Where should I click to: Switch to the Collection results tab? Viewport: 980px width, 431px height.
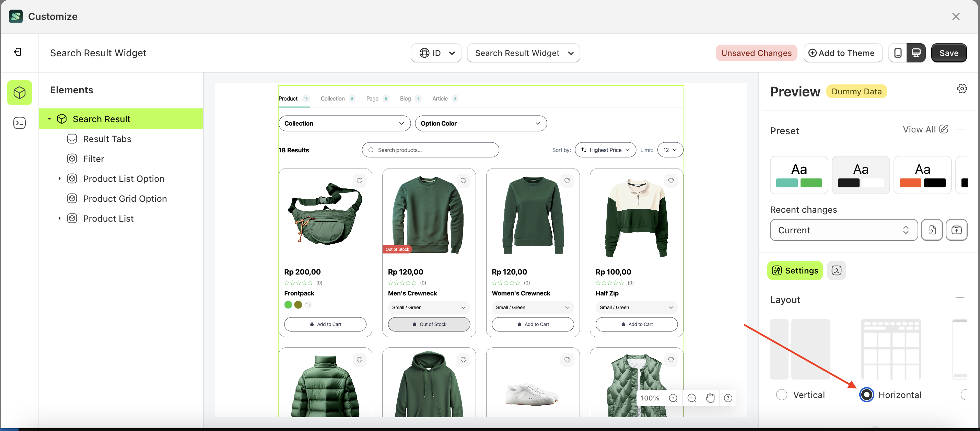(332, 98)
